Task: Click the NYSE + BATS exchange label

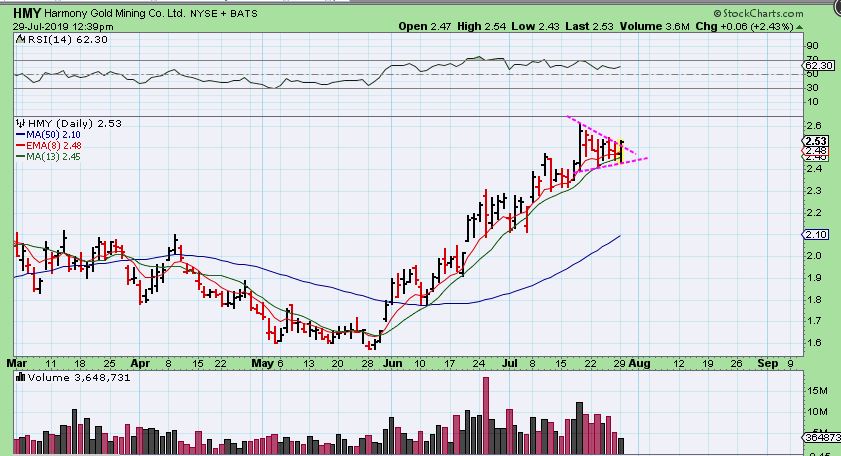Action: (x=224, y=13)
